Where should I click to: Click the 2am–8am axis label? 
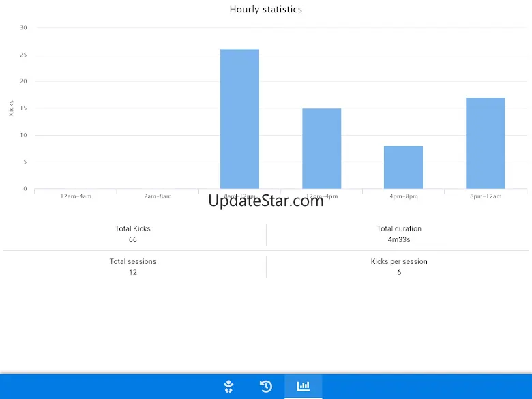[x=158, y=196]
